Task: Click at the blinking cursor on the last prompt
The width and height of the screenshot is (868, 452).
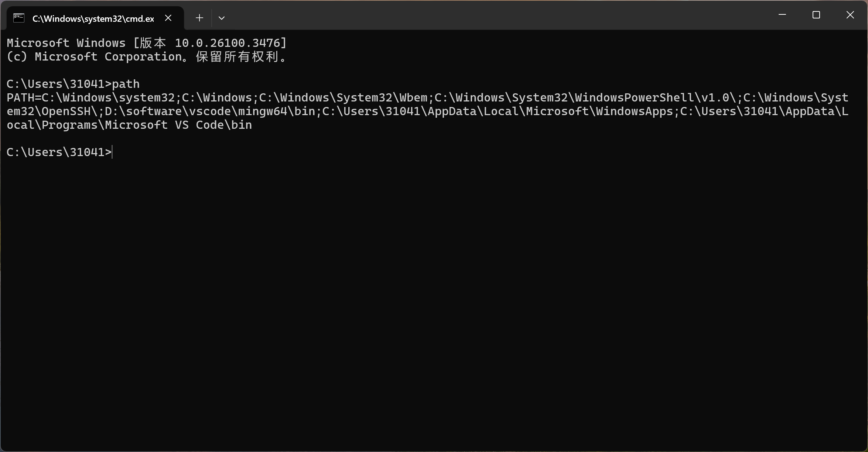Action: [112, 152]
